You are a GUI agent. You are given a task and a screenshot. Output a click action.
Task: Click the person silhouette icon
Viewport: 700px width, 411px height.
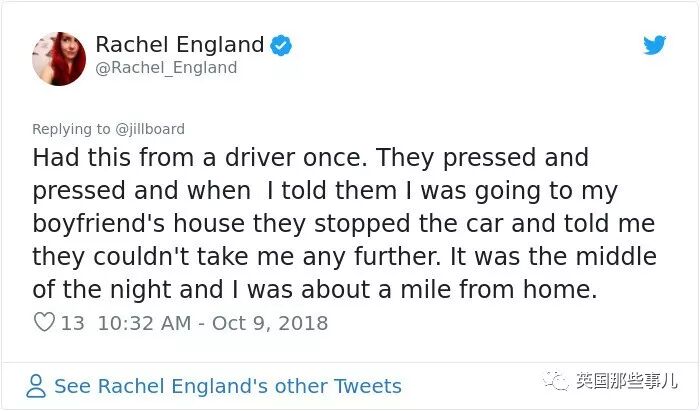coord(37,386)
